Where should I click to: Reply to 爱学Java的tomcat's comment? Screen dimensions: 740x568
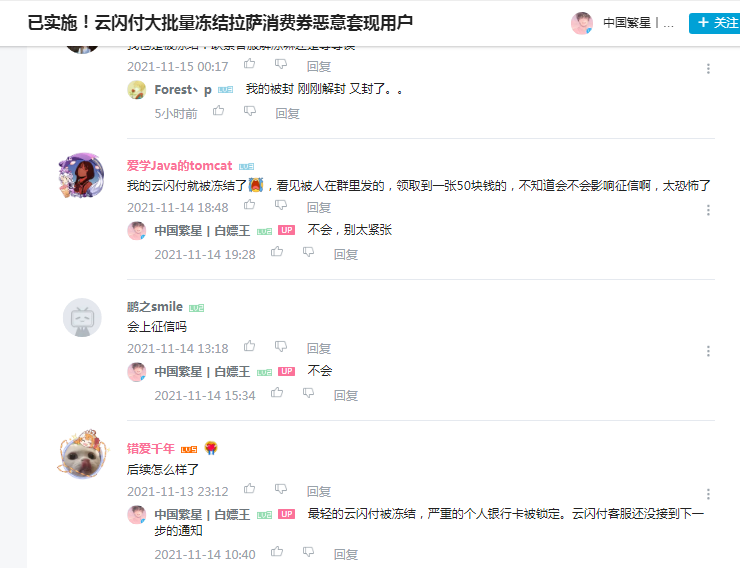point(319,208)
